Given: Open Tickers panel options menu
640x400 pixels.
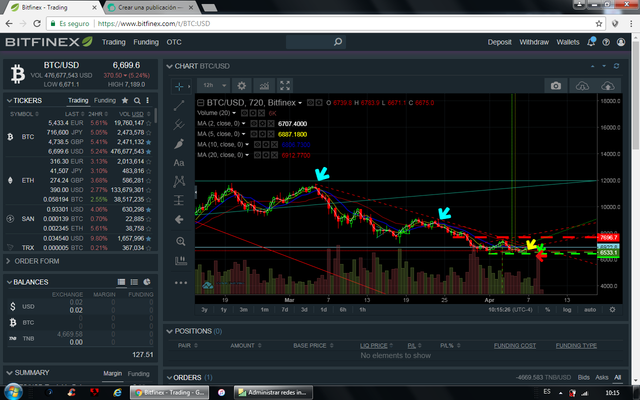Looking at the screenshot, I should pos(147,100).
